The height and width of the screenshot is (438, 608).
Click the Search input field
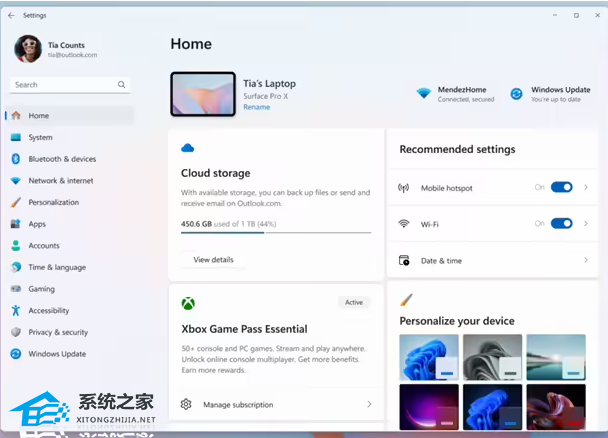(x=70, y=84)
